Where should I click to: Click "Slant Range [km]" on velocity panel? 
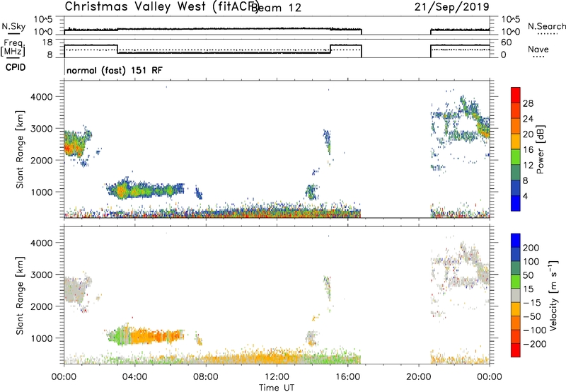[20, 296]
